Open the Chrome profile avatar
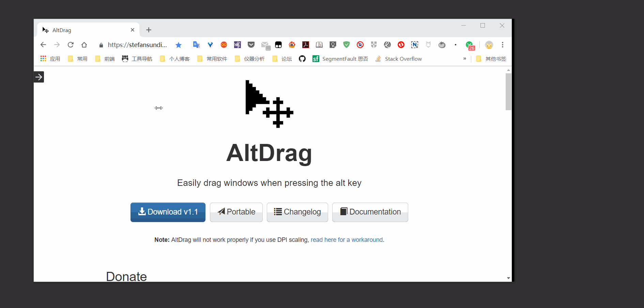This screenshot has height=308, width=644. (x=489, y=45)
